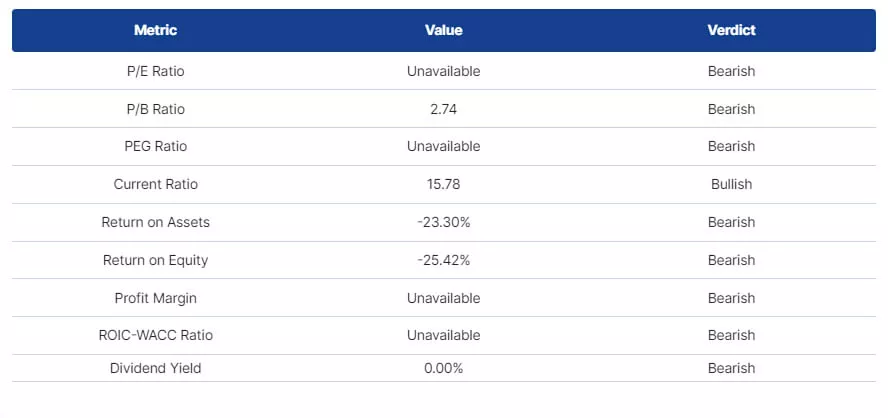Select the PEG Ratio metric label

155,146
